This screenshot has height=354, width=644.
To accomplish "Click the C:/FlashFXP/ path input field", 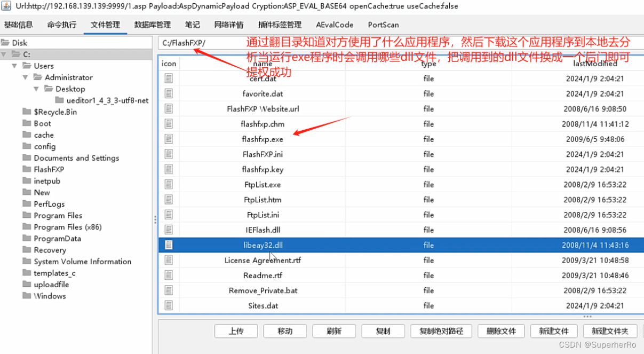I will tap(400, 43).
